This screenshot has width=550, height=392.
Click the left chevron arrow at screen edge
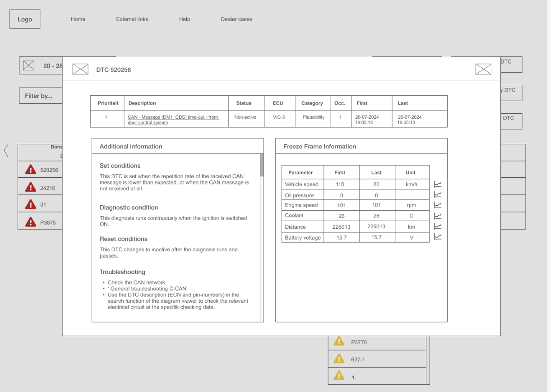[x=6, y=151]
